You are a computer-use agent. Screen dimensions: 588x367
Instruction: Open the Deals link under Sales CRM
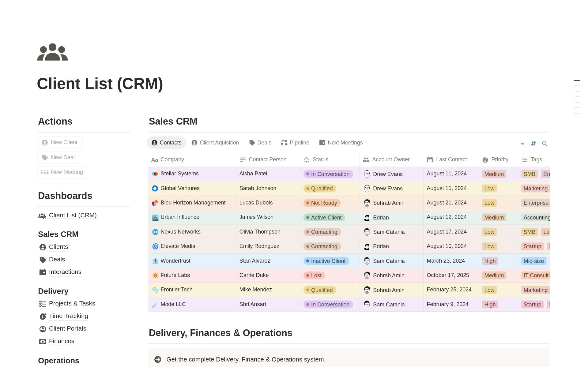click(57, 260)
